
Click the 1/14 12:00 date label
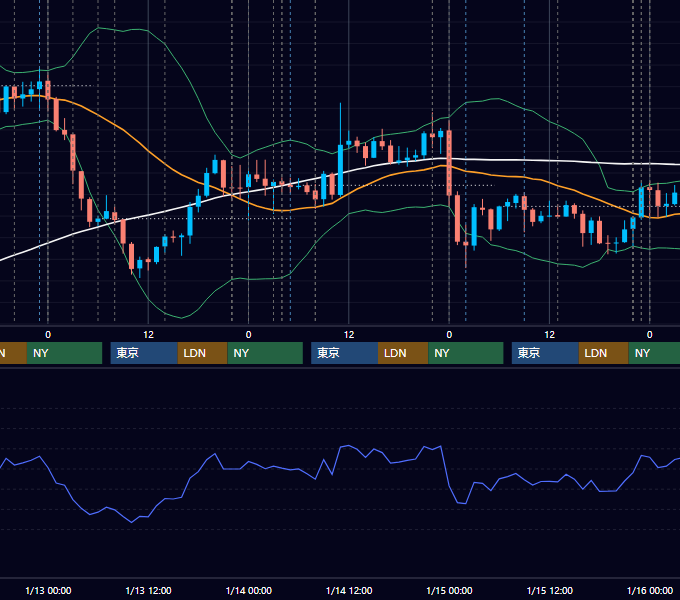click(349, 590)
